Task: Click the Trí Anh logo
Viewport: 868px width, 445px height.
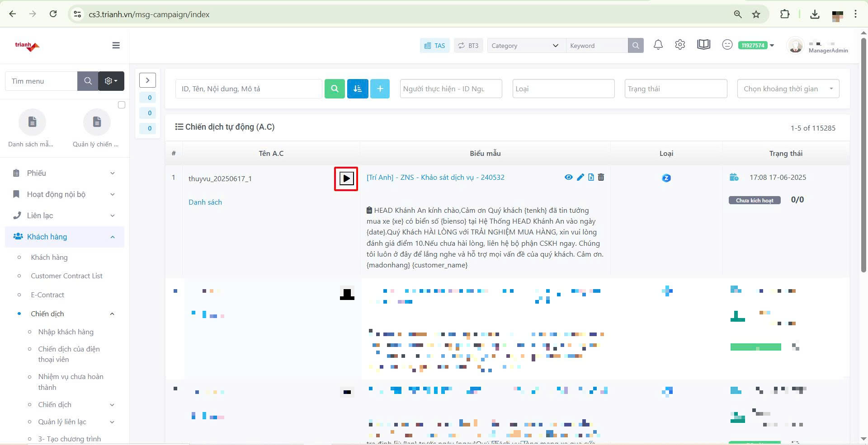Action: tap(27, 46)
